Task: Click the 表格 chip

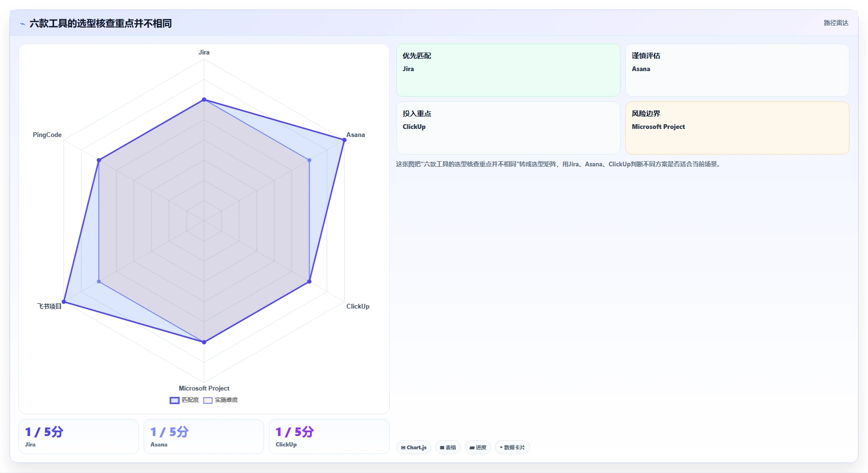Action: pos(448,447)
